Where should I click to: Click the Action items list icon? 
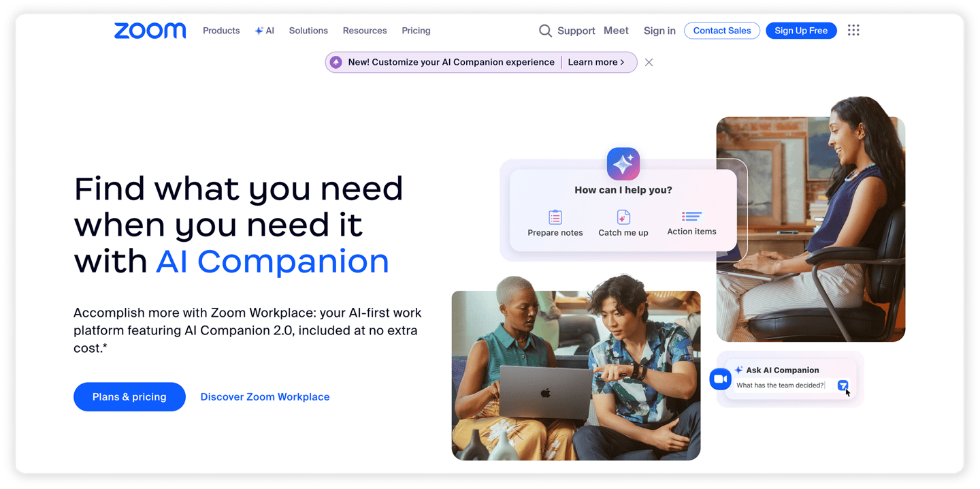(x=691, y=217)
